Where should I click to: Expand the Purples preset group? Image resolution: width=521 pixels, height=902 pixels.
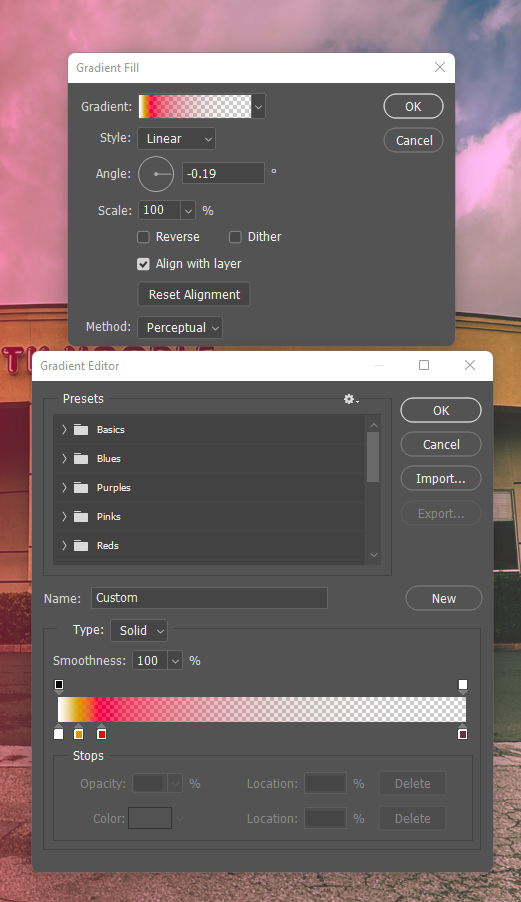64,488
